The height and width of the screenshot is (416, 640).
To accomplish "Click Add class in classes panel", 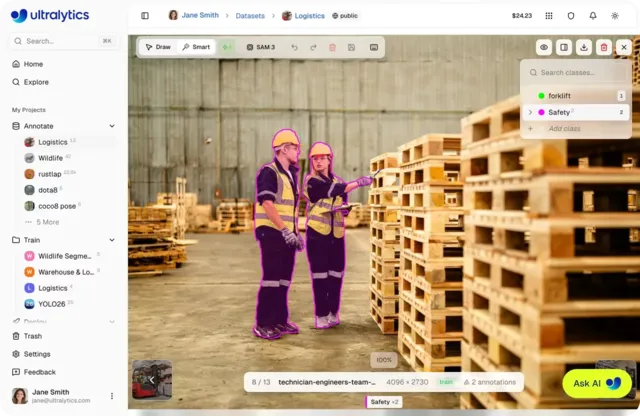I will tap(564, 129).
